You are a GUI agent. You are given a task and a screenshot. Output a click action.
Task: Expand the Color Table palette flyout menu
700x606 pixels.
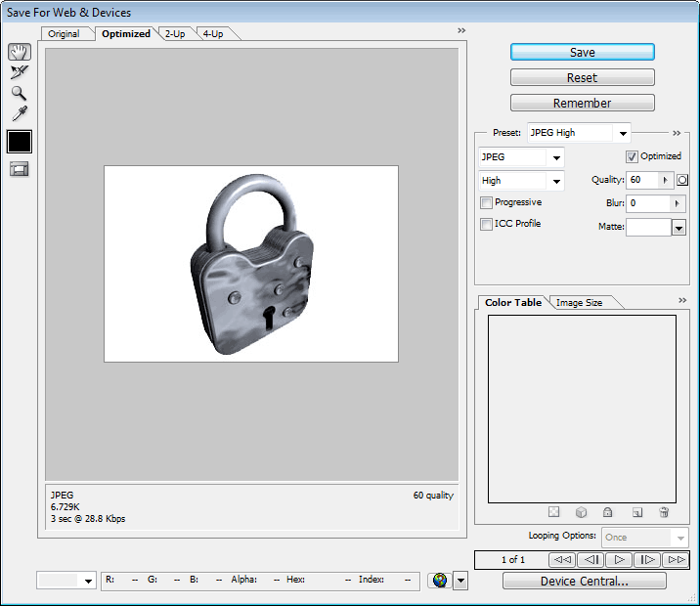[x=682, y=300]
